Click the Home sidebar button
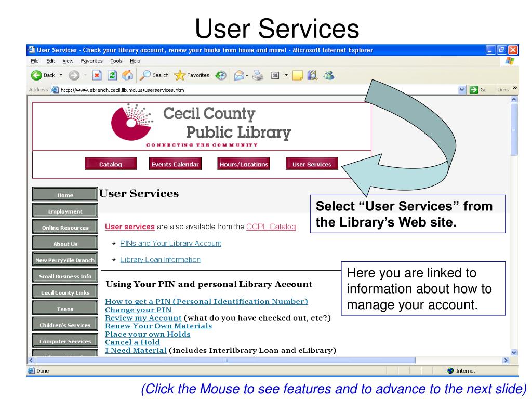The image size is (532, 399). pyautogui.click(x=65, y=195)
